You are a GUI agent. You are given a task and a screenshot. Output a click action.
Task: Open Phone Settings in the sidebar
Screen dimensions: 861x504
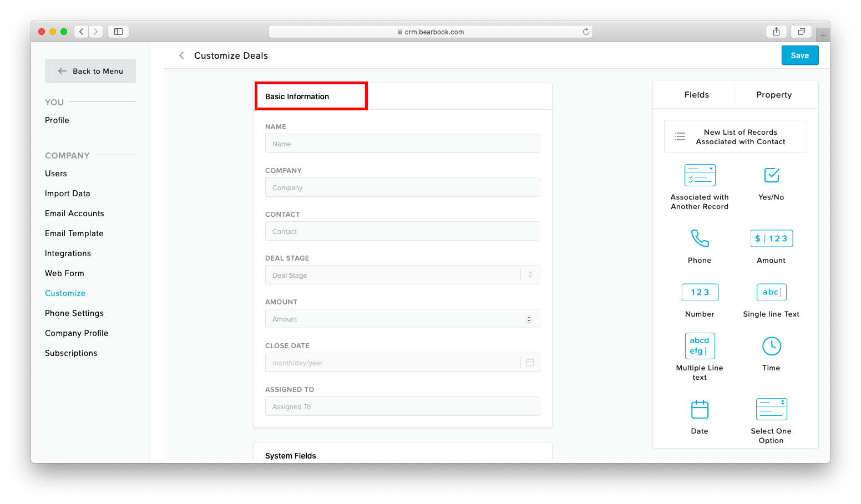pos(74,313)
